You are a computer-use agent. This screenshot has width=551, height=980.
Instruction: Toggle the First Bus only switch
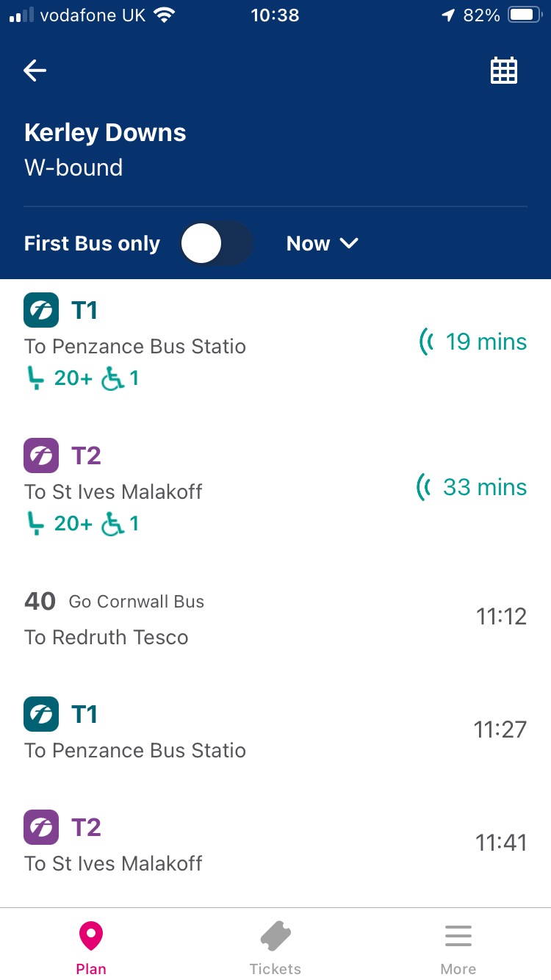pyautogui.click(x=216, y=244)
